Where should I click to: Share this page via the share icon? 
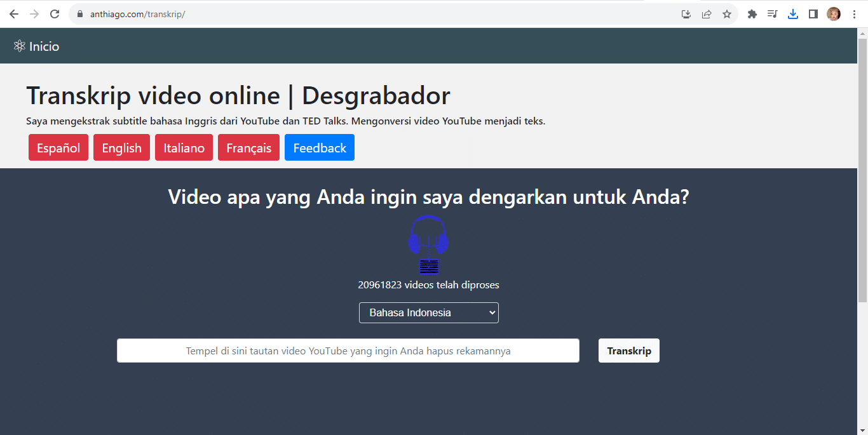706,14
